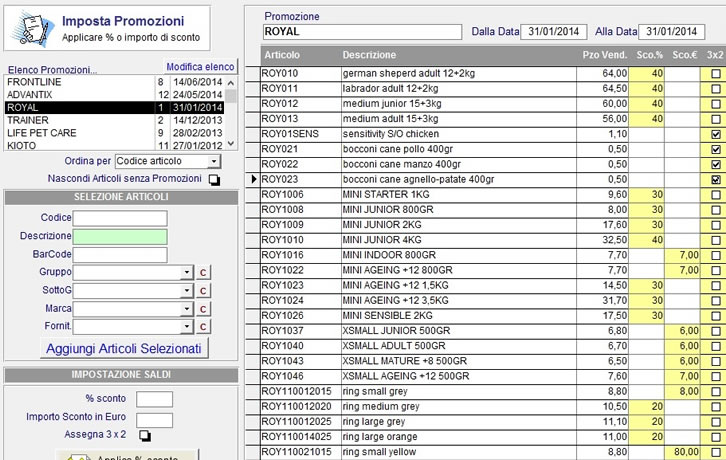Viewport: 726px width, 460px height.
Task: Click Sco.€ cell 80,00 for ring small yellow
Action: pyautogui.click(x=682, y=452)
